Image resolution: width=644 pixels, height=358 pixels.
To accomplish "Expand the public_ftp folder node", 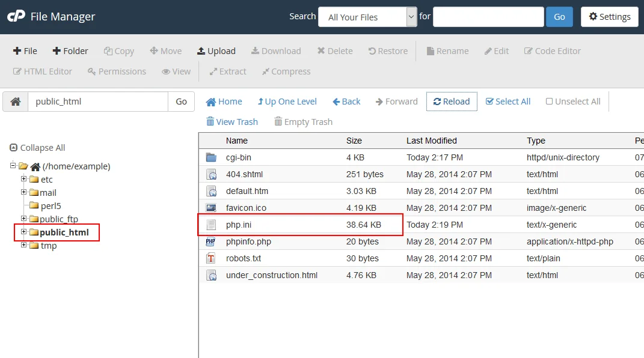I will pos(24,219).
